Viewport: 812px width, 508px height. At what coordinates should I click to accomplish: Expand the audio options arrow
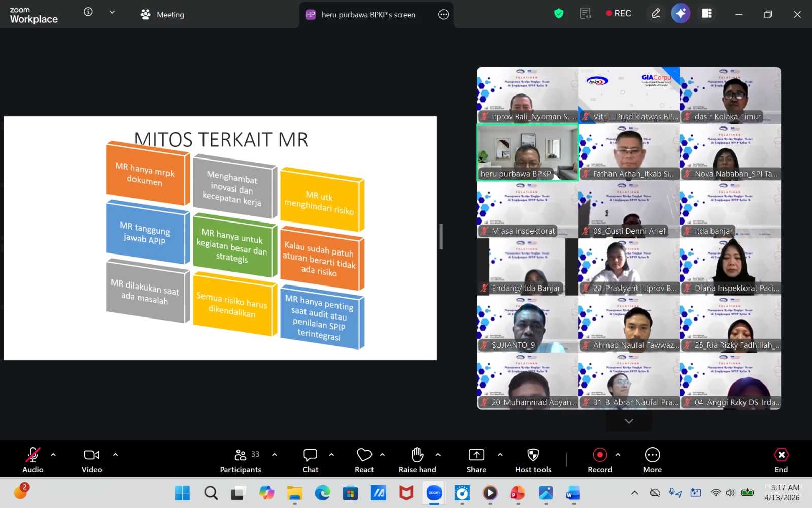coord(53,455)
